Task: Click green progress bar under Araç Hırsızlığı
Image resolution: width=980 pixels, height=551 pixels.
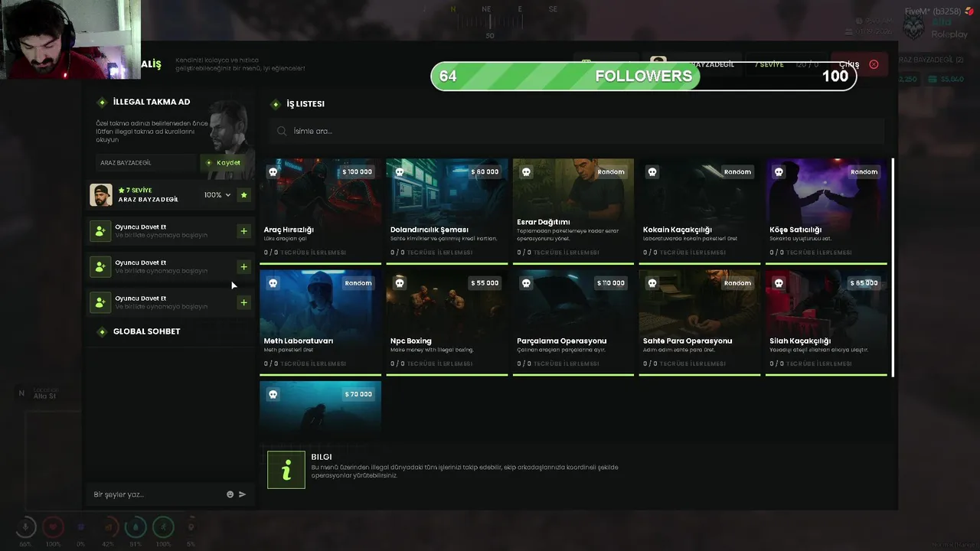Action: click(320, 263)
